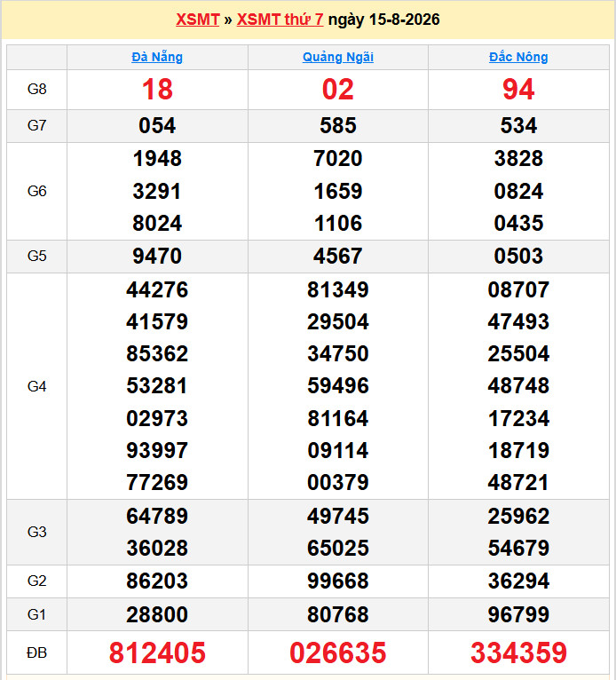Click the G6 number 1659
The image size is (616, 680).
click(x=338, y=191)
